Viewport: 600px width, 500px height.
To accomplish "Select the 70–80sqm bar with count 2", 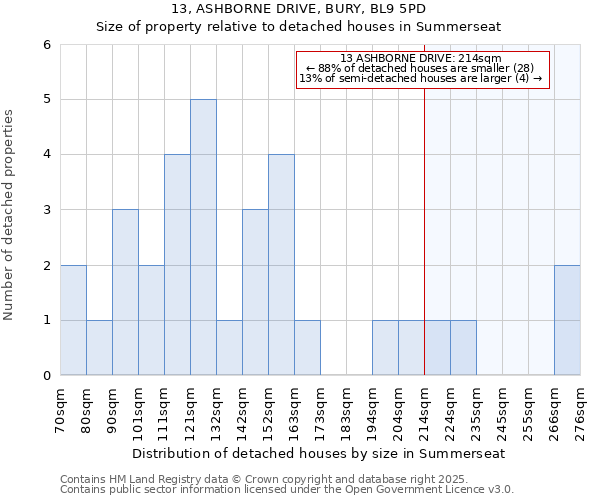I will pyautogui.click(x=73, y=320).
